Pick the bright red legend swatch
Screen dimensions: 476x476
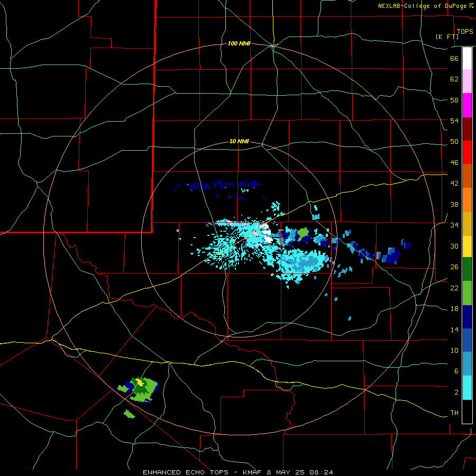click(467, 152)
